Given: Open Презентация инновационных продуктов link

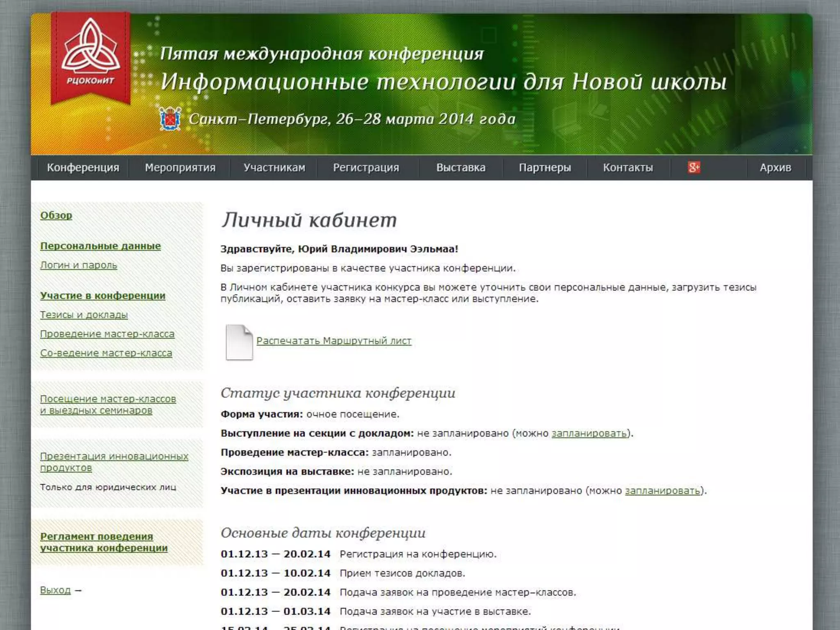Looking at the screenshot, I should click(114, 462).
